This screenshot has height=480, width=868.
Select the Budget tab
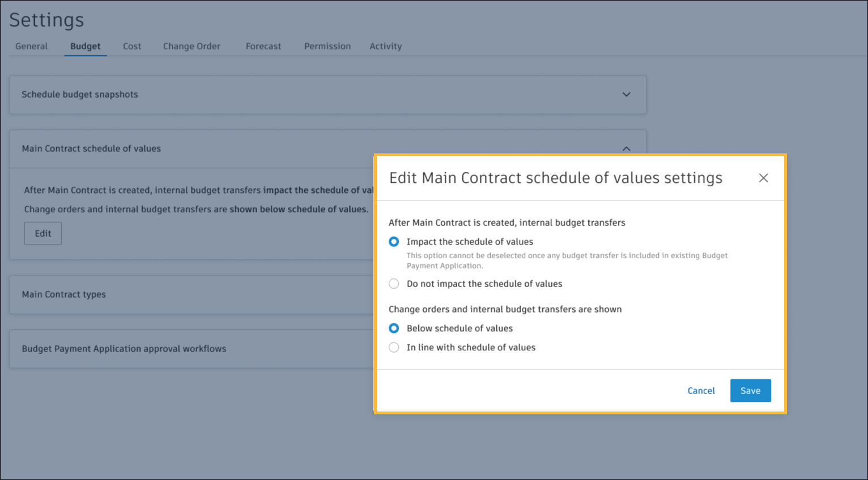click(86, 46)
